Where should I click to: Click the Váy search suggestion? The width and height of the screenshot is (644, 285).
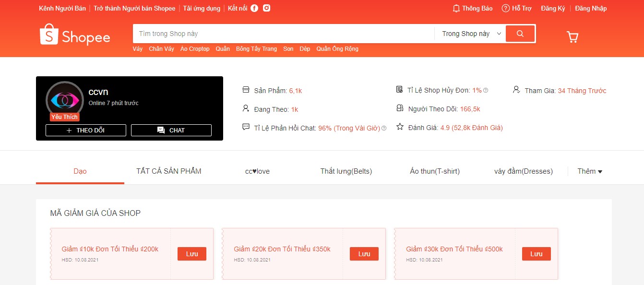(x=138, y=49)
